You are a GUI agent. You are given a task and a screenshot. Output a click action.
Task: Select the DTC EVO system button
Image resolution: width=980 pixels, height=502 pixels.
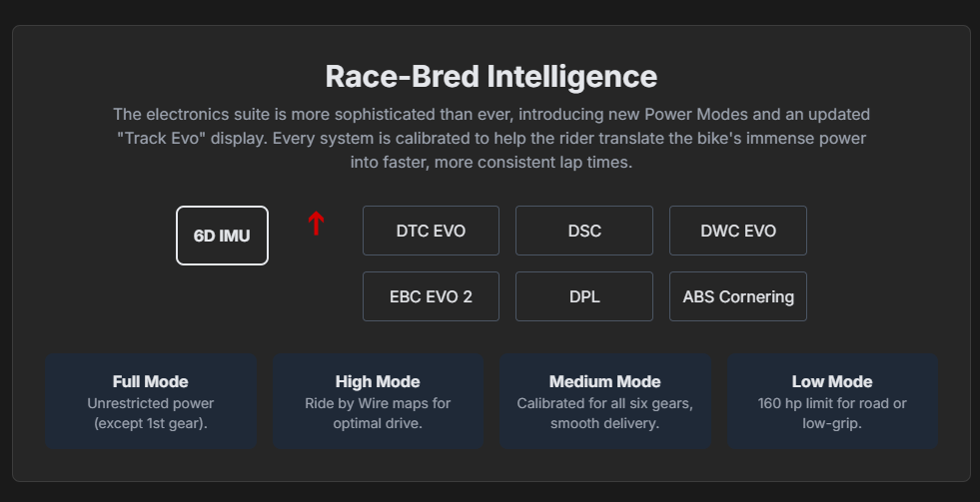(x=431, y=231)
